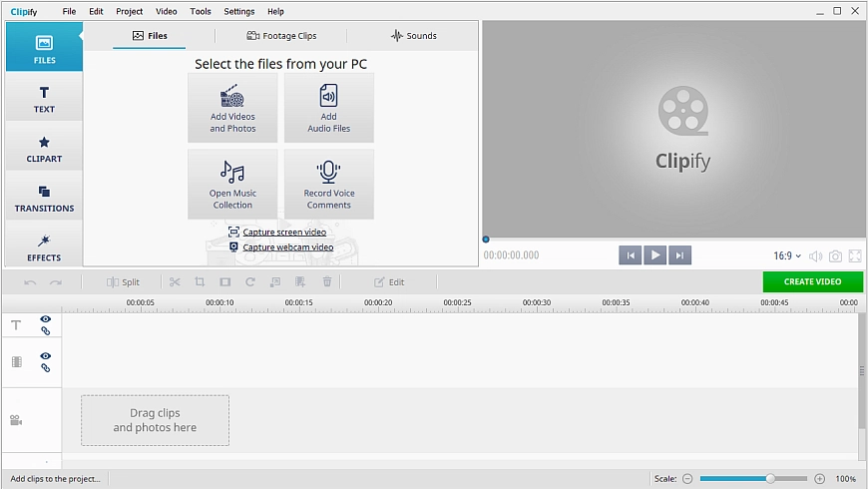This screenshot has width=868, height=491.
Task: Click Add Videos and Photos tile
Action: coord(232,108)
